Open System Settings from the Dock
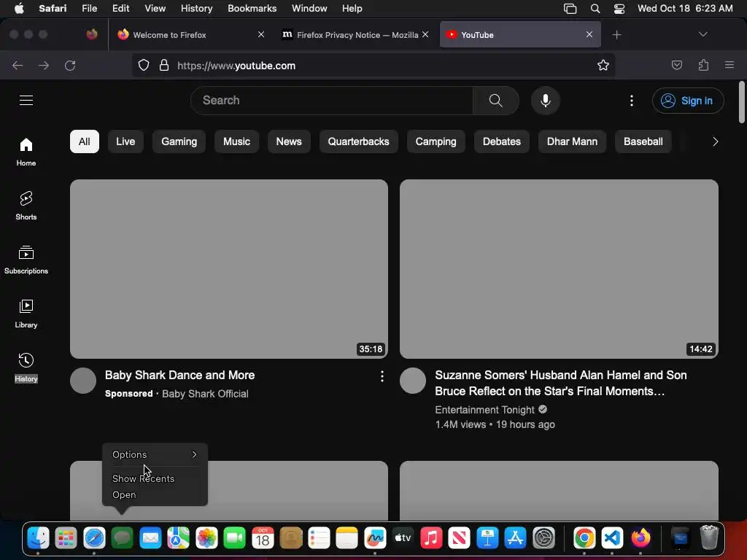747x560 pixels. tap(543, 538)
